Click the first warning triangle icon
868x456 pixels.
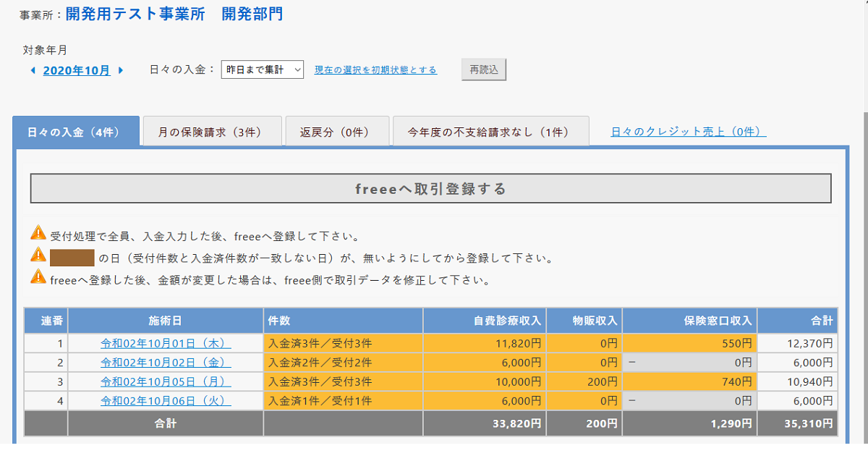click(38, 234)
